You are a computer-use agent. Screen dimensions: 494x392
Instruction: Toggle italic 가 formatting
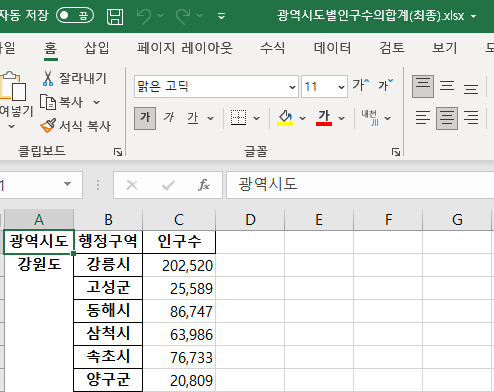pyautogui.click(x=168, y=118)
